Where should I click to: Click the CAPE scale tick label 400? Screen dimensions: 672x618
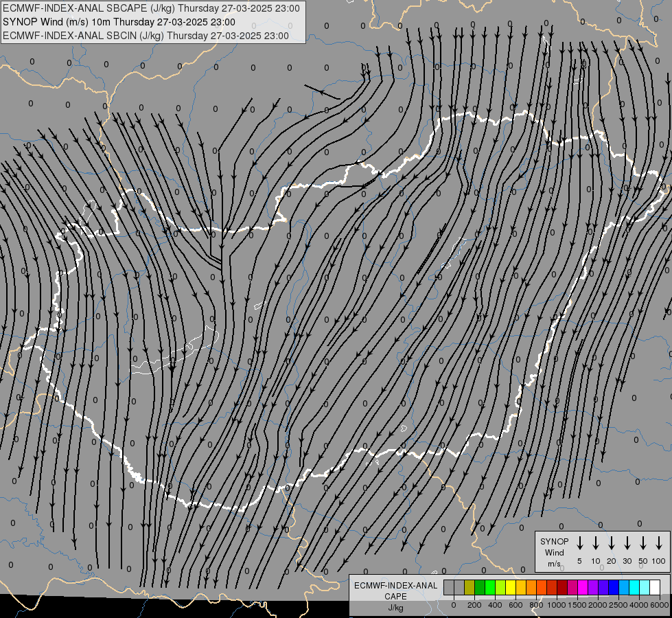click(x=495, y=605)
